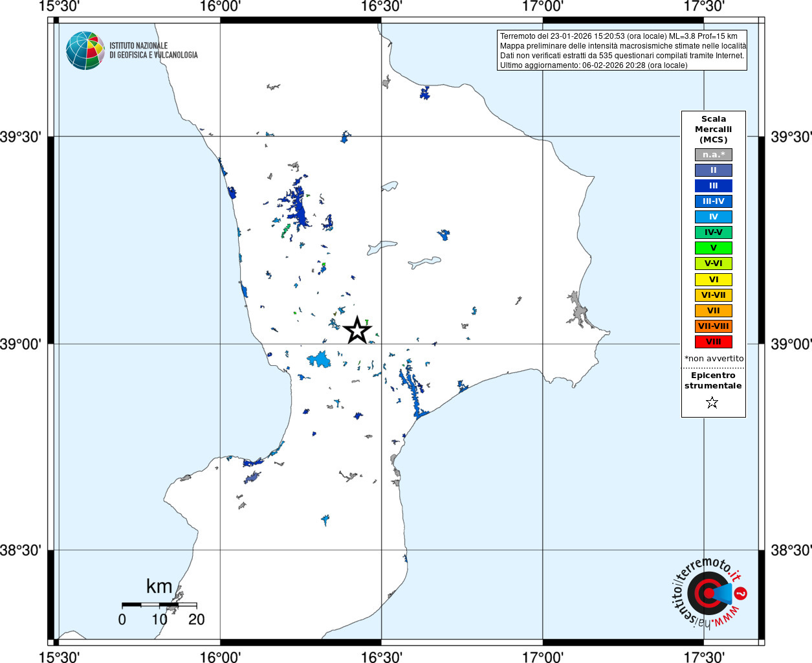Image resolution: width=812 pixels, height=663 pixels.
Task: Click 'ISTITUTO NAZIONALE DI GEOFISICA E VULCANOLOGIA' text
Action: point(153,51)
